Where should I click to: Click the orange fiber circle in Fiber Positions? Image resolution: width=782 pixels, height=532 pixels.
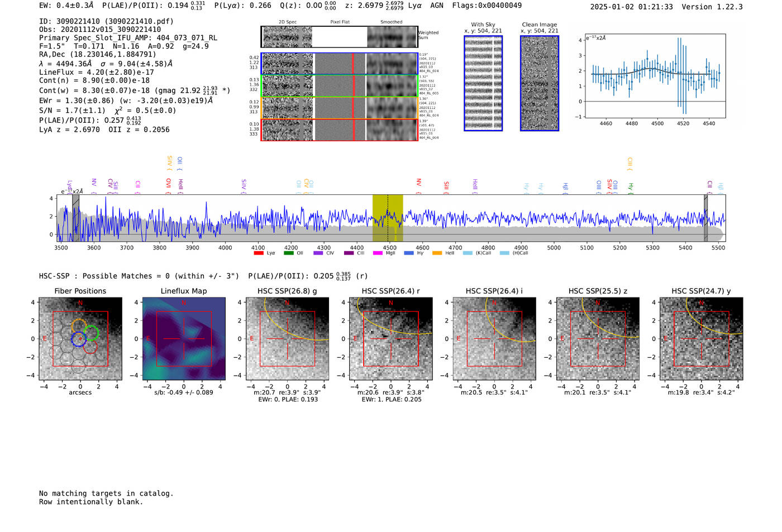[79, 327]
